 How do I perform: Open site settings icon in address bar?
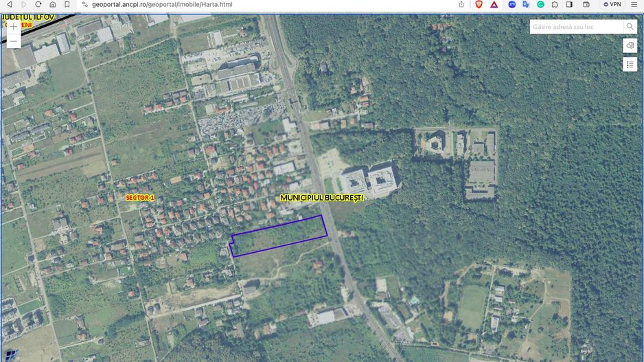coord(85,5)
